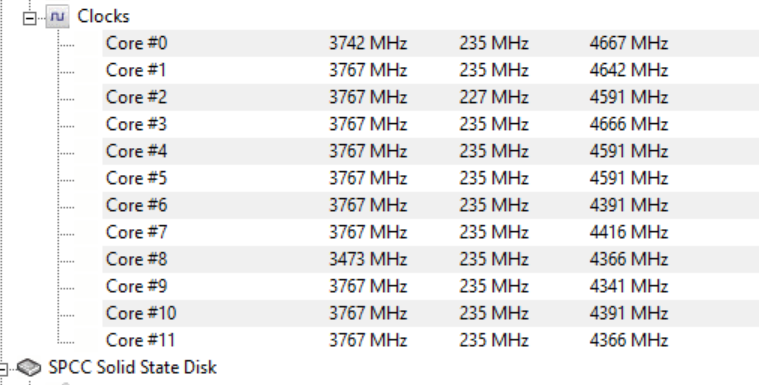Click Core #0 max value 4667 MHz
This screenshot has width=759, height=385.
629,44
